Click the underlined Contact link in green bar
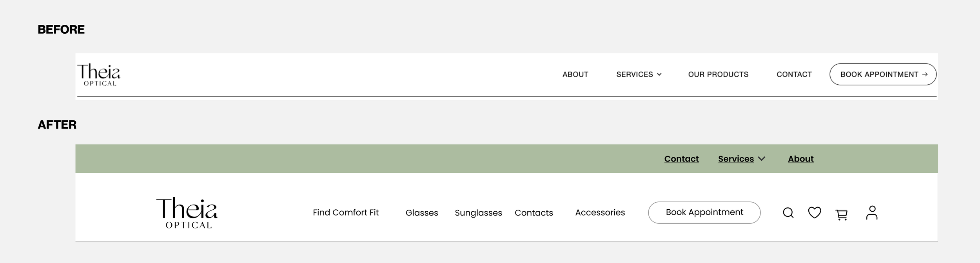Screen dimensions: 980x263 pyautogui.click(x=681, y=159)
